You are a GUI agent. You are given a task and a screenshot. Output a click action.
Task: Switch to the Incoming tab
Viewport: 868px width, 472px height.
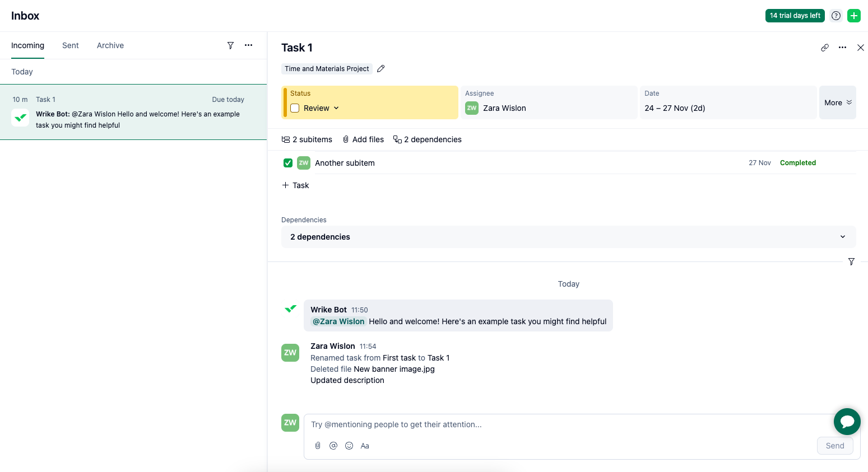pyautogui.click(x=27, y=45)
